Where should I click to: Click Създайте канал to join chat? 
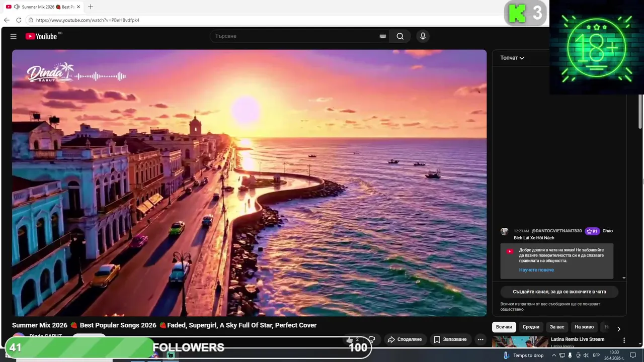tap(559, 292)
